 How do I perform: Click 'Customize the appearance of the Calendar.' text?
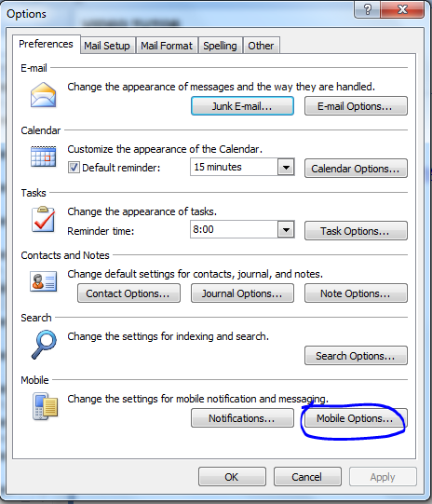[165, 149]
